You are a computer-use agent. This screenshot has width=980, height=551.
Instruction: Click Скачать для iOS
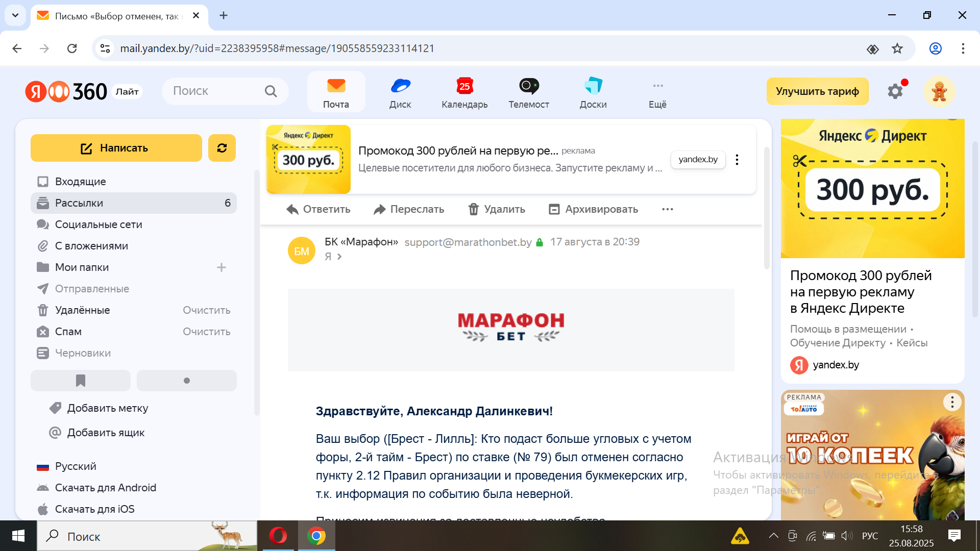coord(86,509)
